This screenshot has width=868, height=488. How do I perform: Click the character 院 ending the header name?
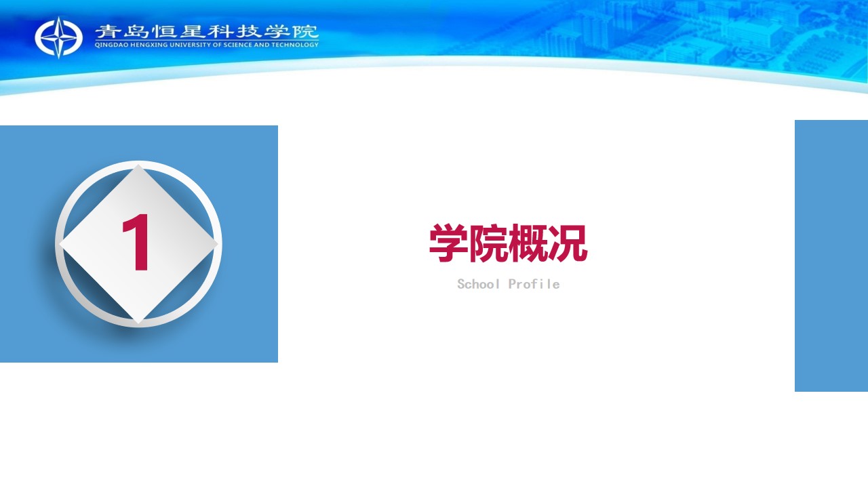(x=306, y=31)
